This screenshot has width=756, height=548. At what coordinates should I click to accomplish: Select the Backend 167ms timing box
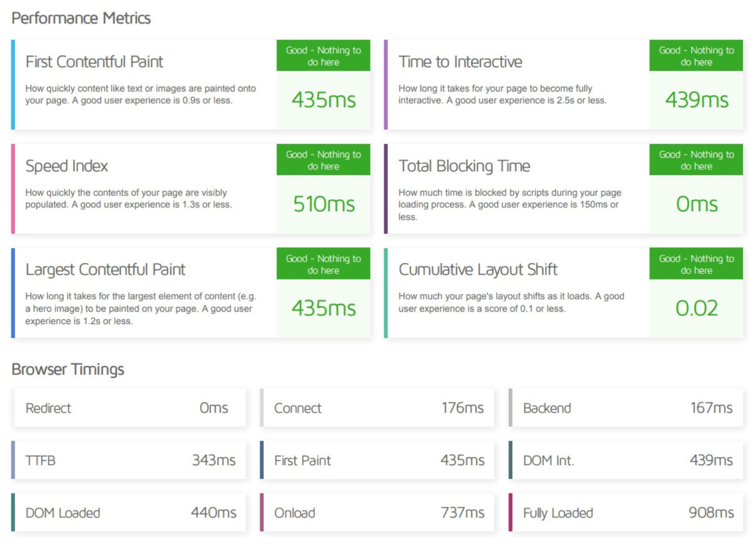pos(627,408)
